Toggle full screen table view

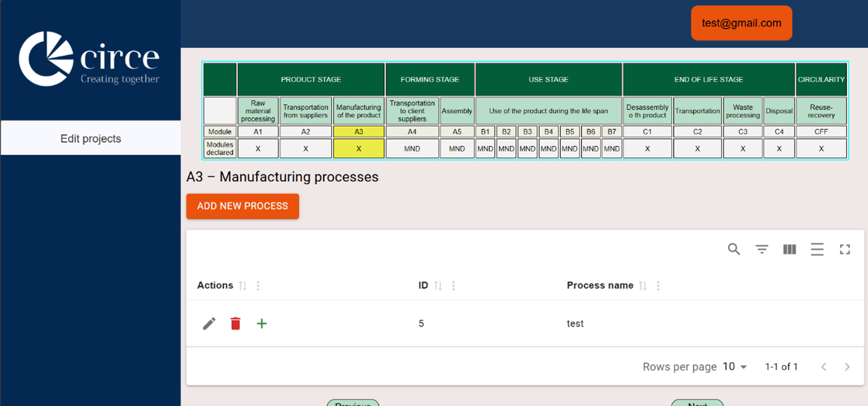(845, 249)
